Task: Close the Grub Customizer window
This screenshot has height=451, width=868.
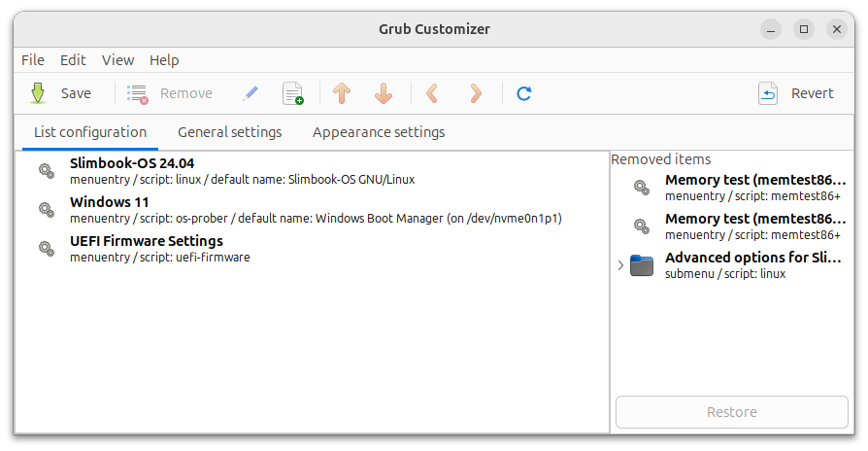Action: point(837,29)
